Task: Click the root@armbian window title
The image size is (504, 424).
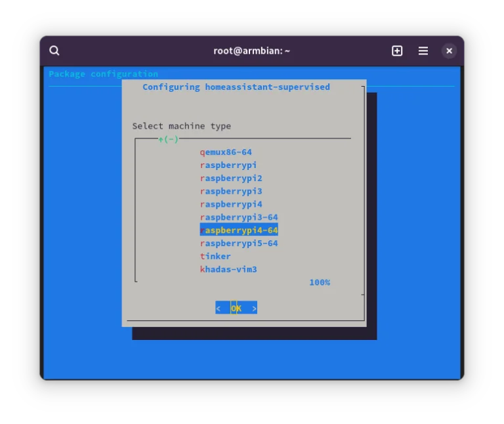Action: (251, 51)
